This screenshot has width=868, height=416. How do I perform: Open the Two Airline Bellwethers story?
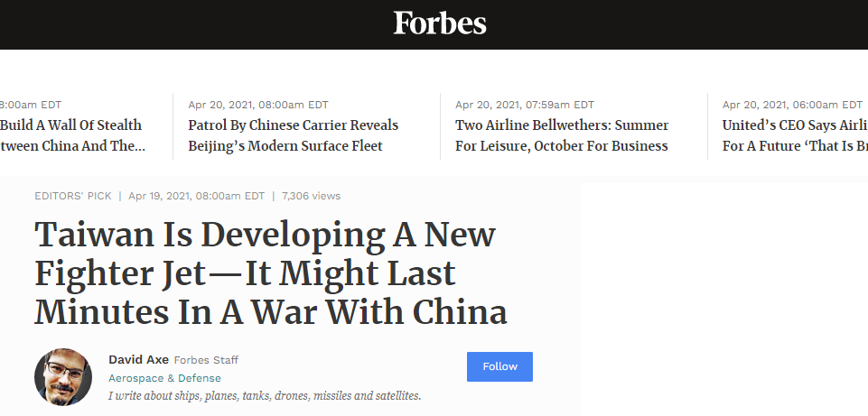pos(561,135)
